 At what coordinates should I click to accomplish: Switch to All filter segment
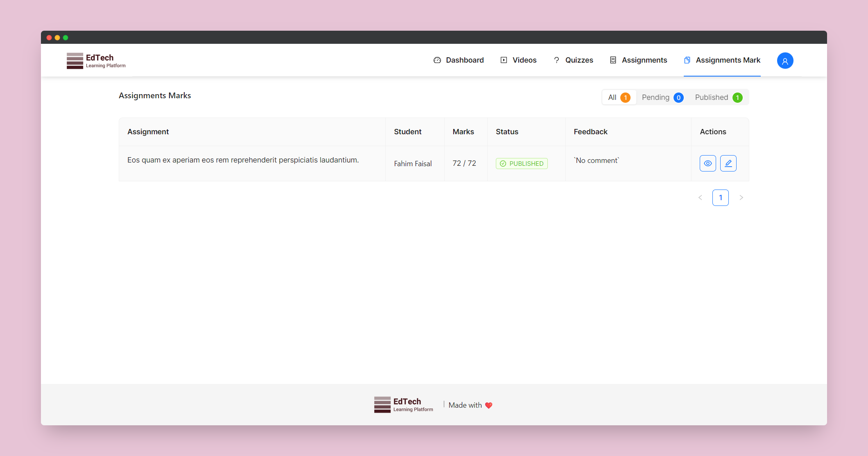[619, 97]
